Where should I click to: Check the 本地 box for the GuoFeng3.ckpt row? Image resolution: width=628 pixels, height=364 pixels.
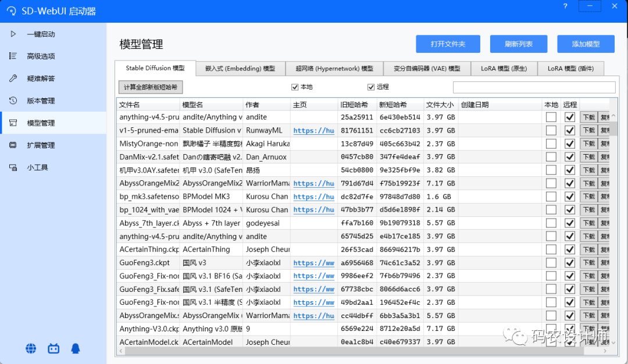tap(551, 262)
